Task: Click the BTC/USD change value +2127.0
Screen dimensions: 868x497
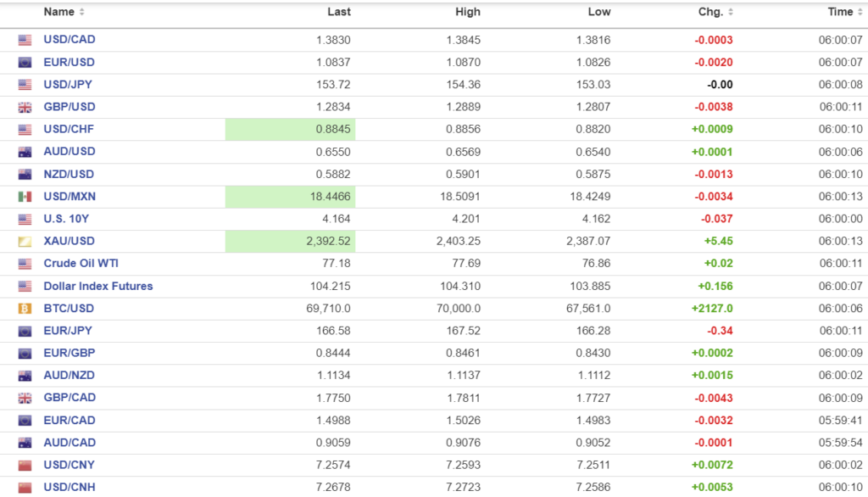Action: point(712,309)
